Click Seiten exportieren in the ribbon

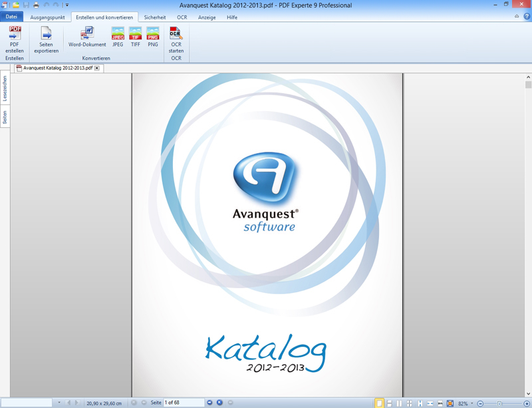click(46, 40)
